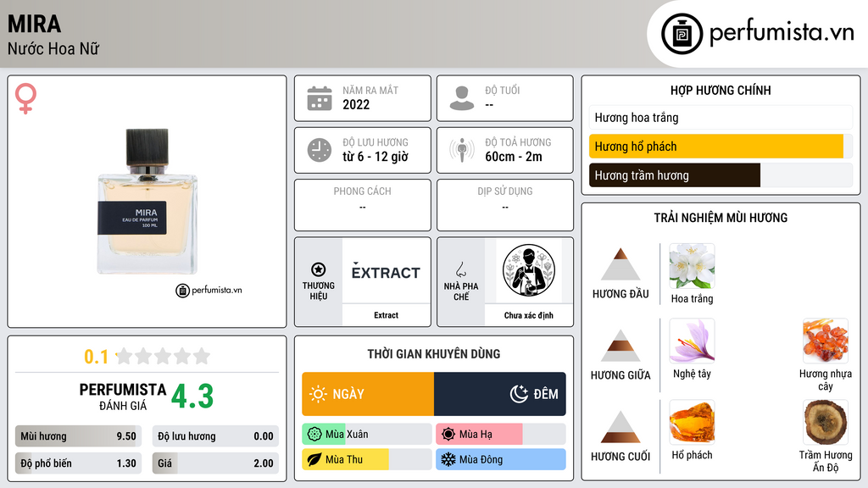This screenshot has width=868, height=488.
Task: Click the 2022 release year value
Action: click(356, 104)
